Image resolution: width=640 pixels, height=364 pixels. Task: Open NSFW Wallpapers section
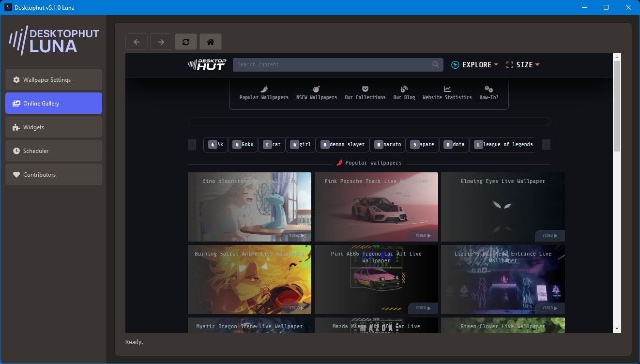(x=316, y=88)
